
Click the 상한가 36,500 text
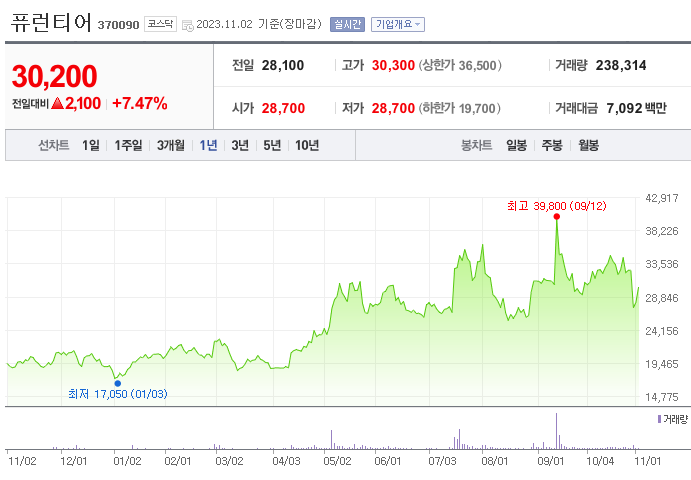pyautogui.click(x=461, y=65)
